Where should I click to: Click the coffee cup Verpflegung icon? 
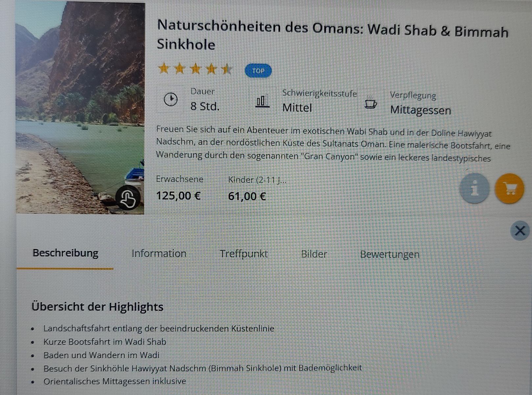371,104
